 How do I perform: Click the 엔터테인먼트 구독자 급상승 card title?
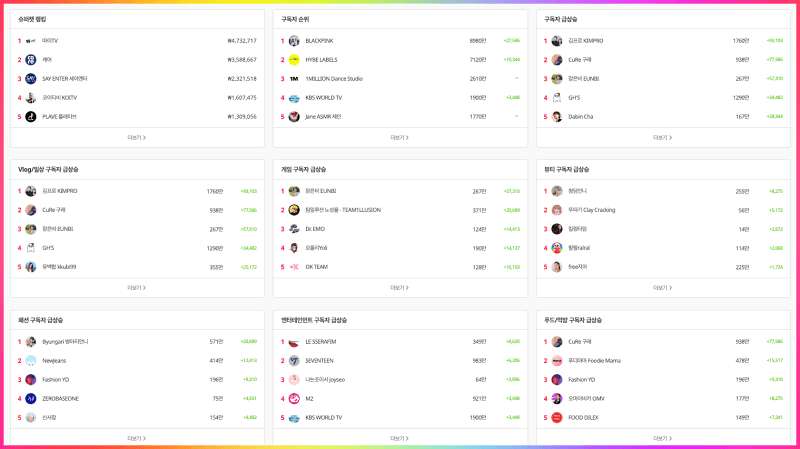pos(314,320)
